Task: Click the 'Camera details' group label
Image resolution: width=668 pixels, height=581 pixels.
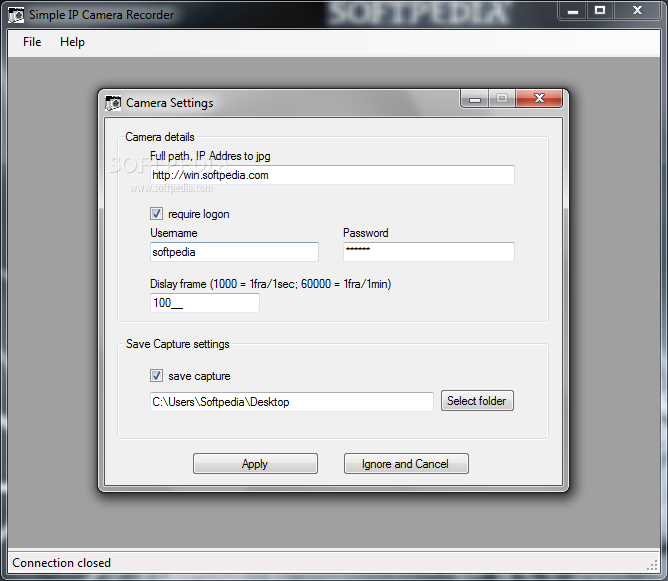Action: (160, 137)
